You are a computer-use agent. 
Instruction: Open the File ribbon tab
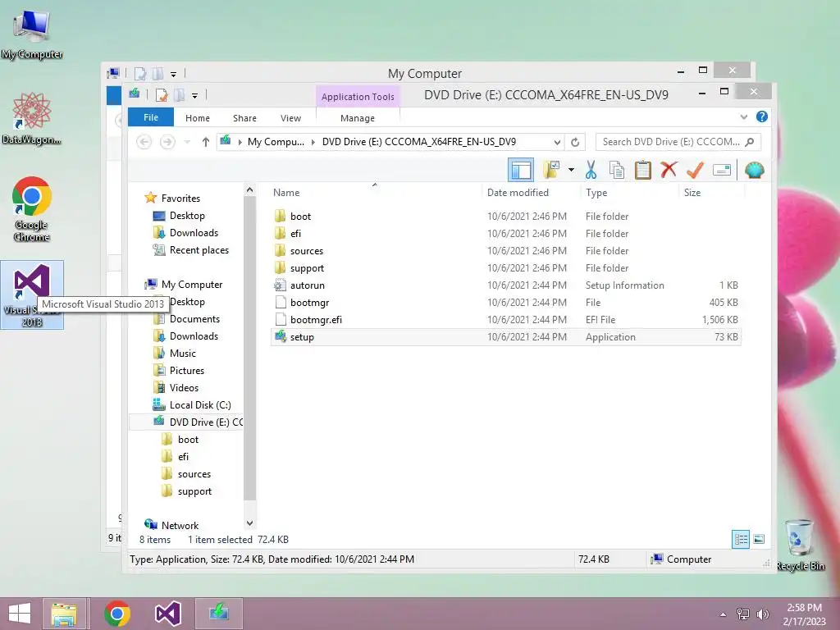(151, 117)
